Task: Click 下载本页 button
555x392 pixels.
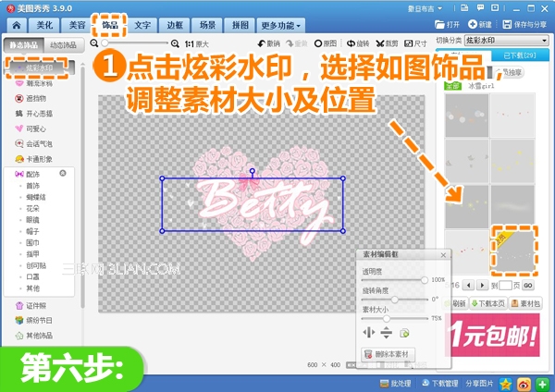Action: 488,303
